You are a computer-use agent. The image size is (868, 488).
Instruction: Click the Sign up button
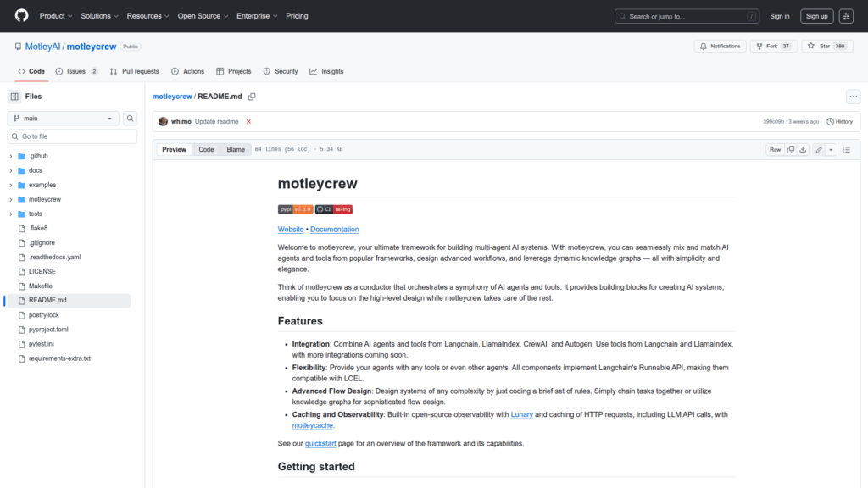point(816,16)
